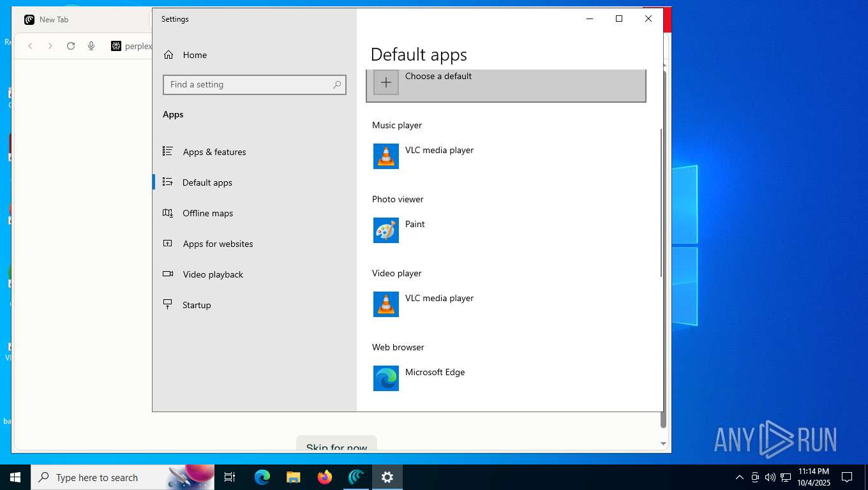Screen dimensions: 868x490
Task: Click the browser reload icon
Action: pos(71,46)
